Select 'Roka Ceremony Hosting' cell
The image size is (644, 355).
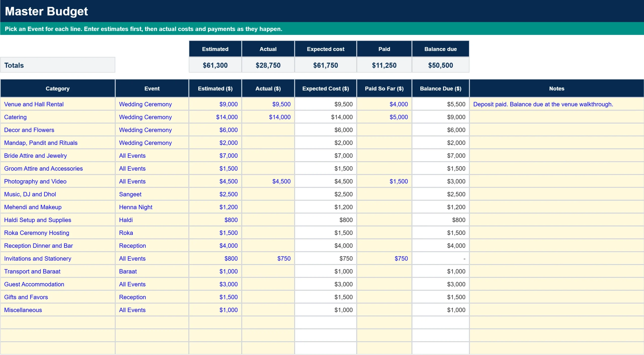(58, 233)
